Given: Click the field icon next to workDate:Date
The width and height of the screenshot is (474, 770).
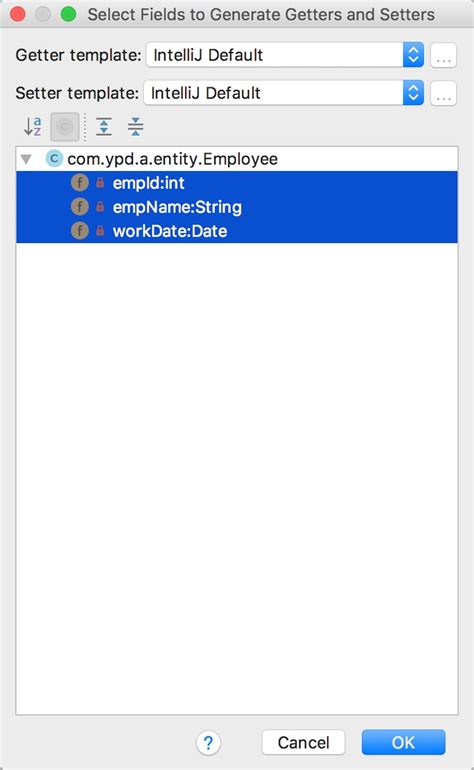Looking at the screenshot, I should coord(80,231).
